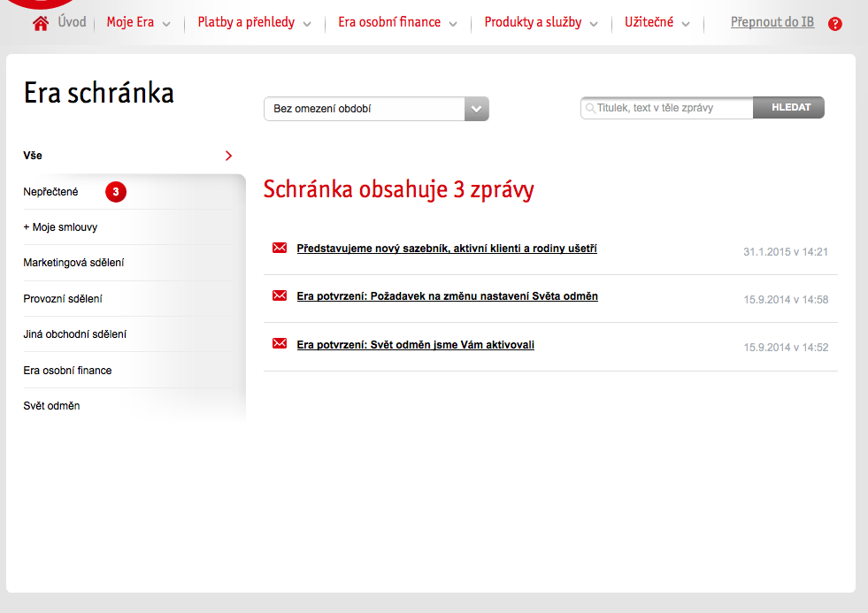The width and height of the screenshot is (868, 613).
Task: Click the Era schránka page heading
Action: [99, 92]
